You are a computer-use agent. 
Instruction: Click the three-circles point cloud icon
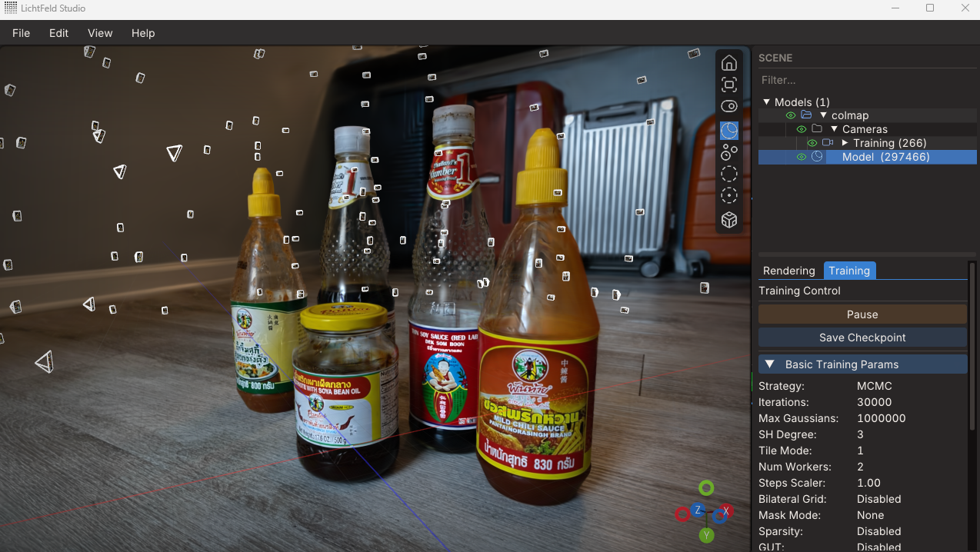[x=728, y=152]
